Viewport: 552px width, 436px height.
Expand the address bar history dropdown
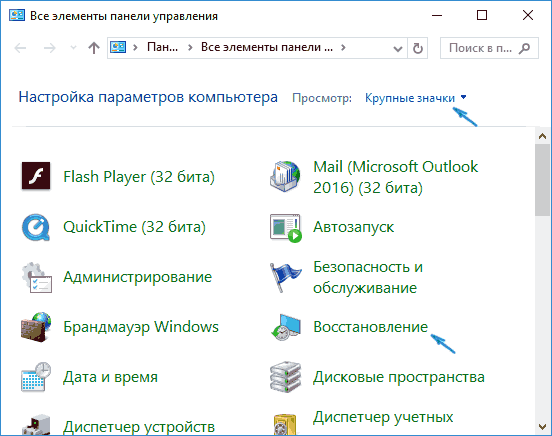398,48
